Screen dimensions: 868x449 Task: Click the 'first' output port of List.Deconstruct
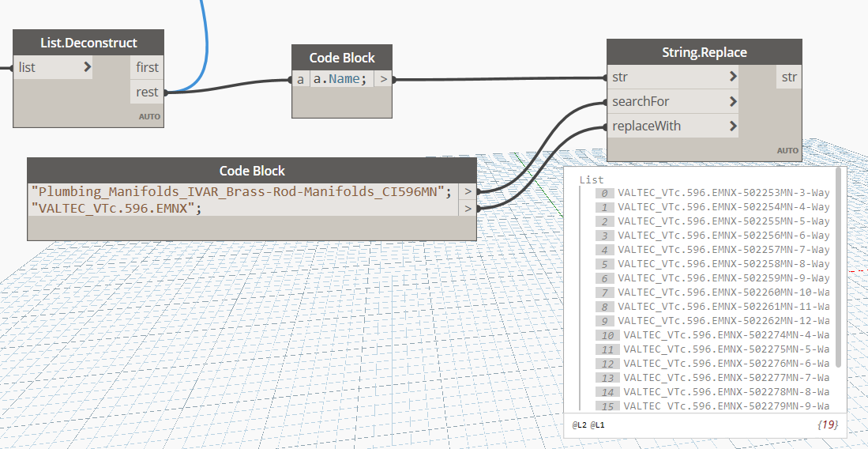(147, 67)
